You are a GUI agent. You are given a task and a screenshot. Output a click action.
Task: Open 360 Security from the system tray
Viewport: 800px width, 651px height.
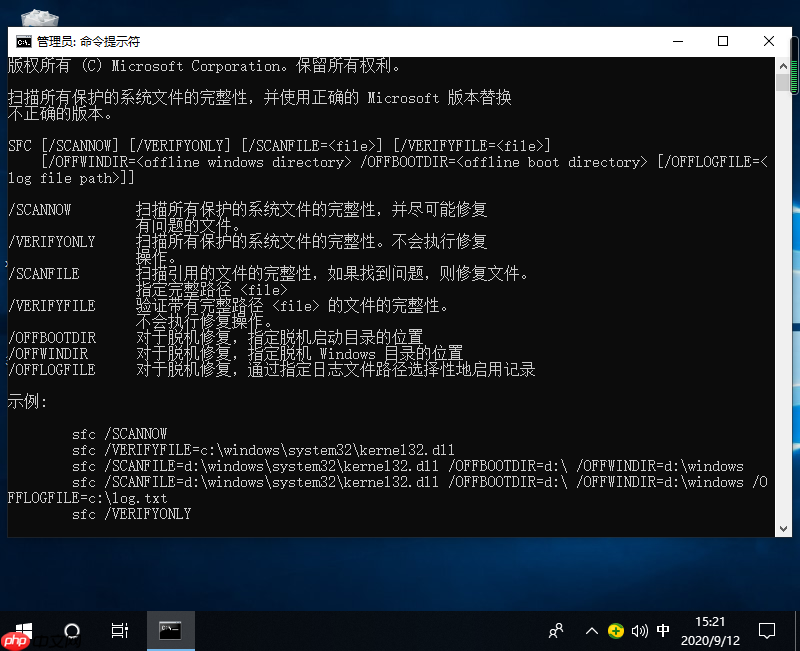[x=618, y=630]
